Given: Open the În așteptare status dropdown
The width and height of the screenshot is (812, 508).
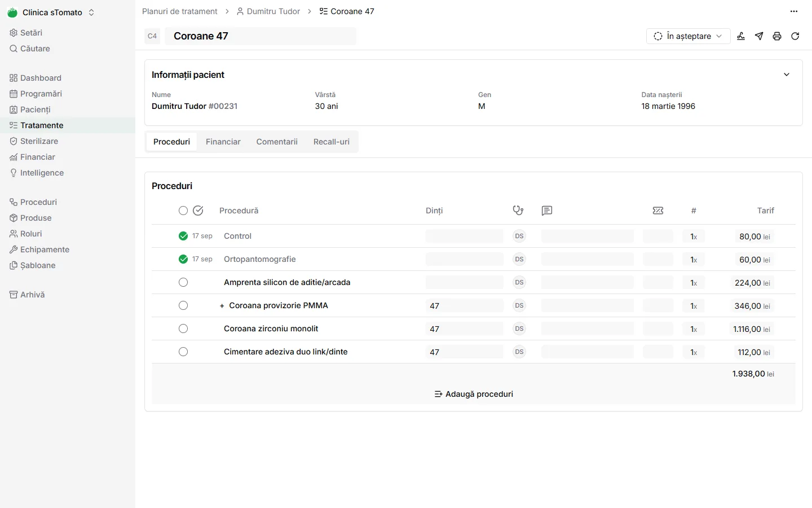Looking at the screenshot, I should click(x=688, y=36).
